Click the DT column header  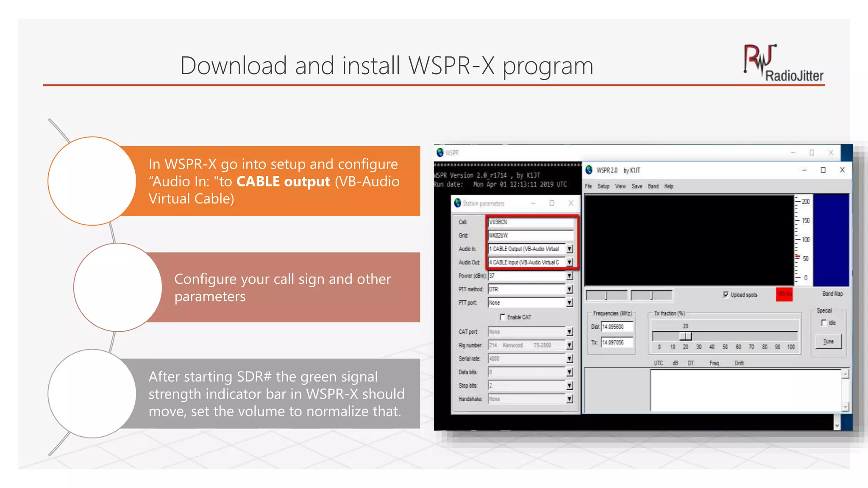(690, 363)
